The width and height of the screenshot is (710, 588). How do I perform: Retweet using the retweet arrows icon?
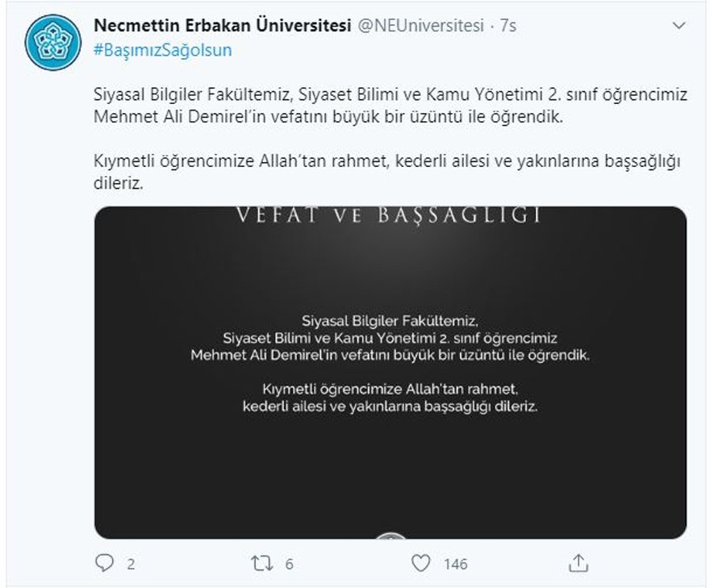262,564
